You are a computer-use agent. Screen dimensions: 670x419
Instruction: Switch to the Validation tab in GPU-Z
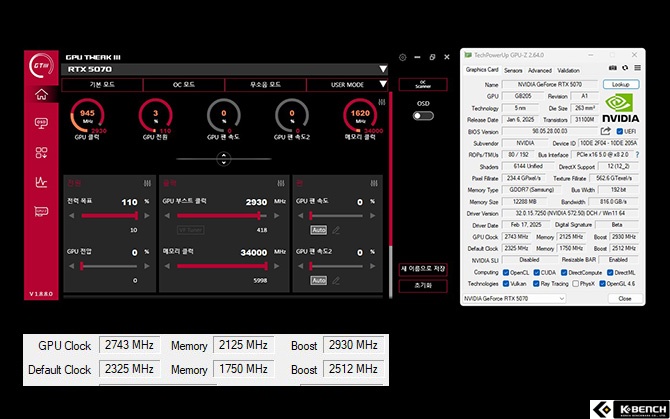coord(568,70)
